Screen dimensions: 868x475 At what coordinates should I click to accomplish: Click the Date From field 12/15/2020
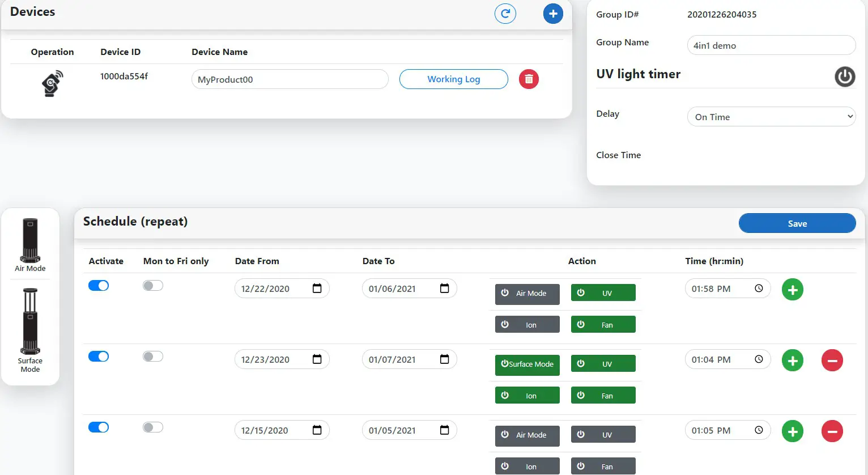[x=282, y=430]
